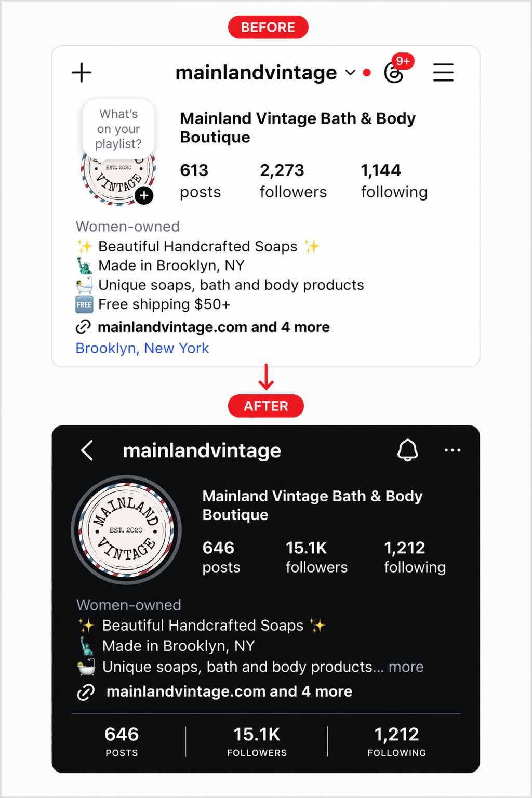Add a story via avatar plus badge
Screen dimensions: 532x798
click(x=144, y=196)
